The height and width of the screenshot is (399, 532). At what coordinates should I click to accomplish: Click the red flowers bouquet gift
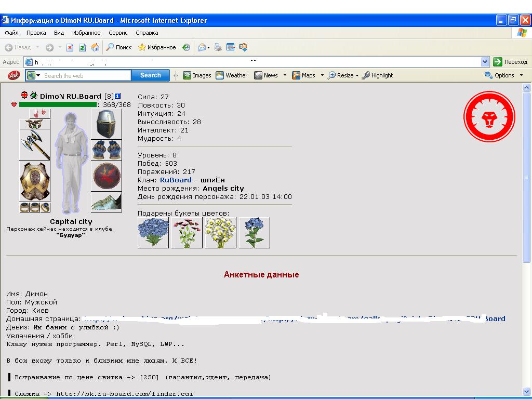(x=187, y=233)
